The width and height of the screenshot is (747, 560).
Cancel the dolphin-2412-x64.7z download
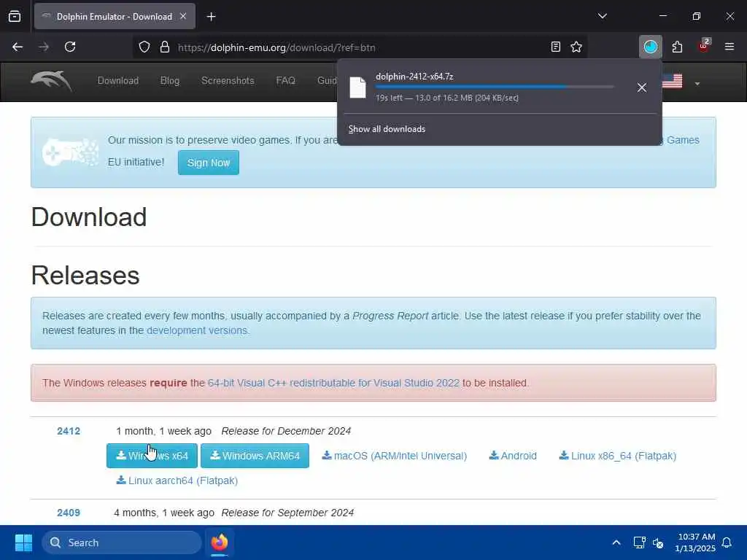coord(642,87)
